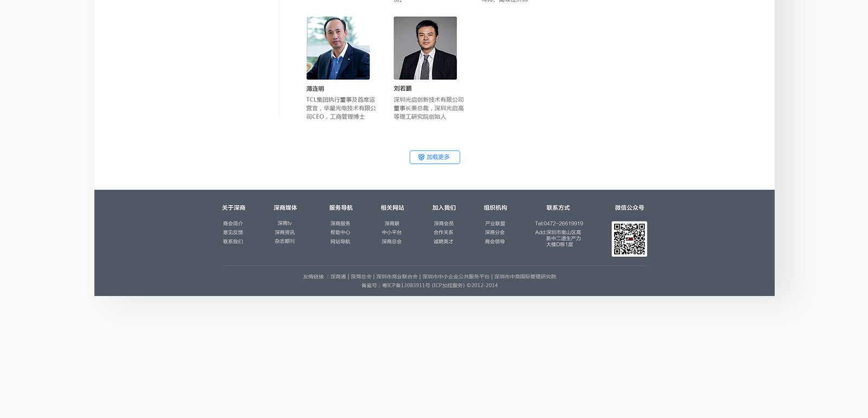The image size is (868, 418).
Task: Go to 网站导航 site navigation
Action: click(x=340, y=242)
